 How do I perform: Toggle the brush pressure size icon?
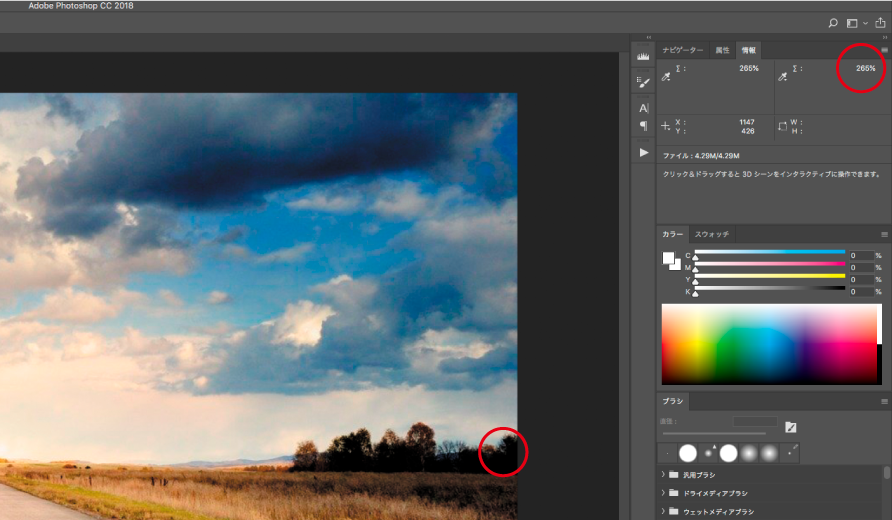click(x=790, y=428)
